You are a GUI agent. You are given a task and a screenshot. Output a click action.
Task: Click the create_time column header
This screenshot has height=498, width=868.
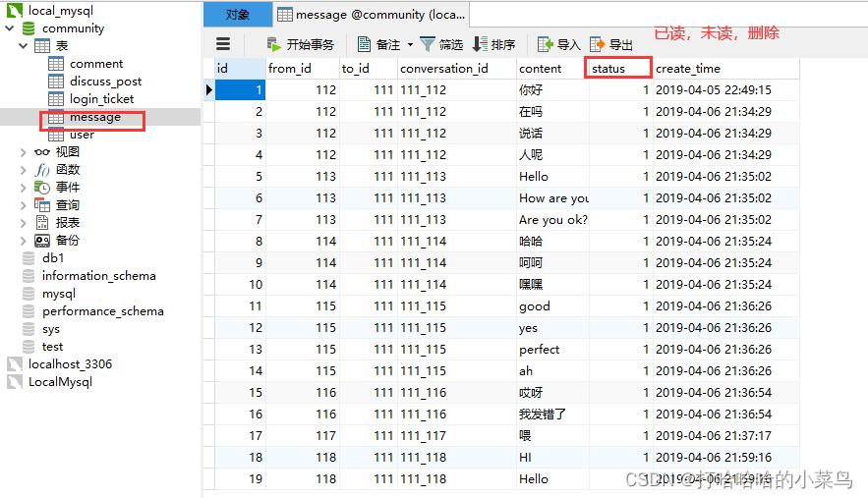tap(725, 68)
